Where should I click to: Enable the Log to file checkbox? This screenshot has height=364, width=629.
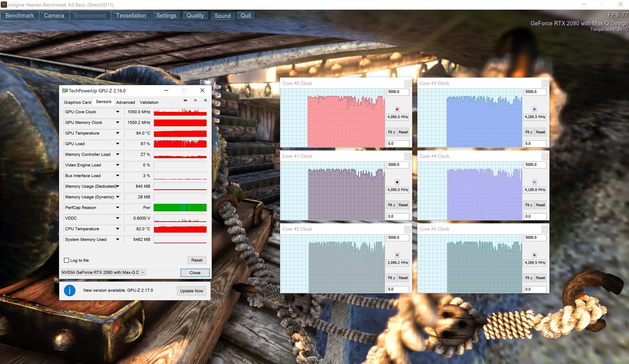67,260
